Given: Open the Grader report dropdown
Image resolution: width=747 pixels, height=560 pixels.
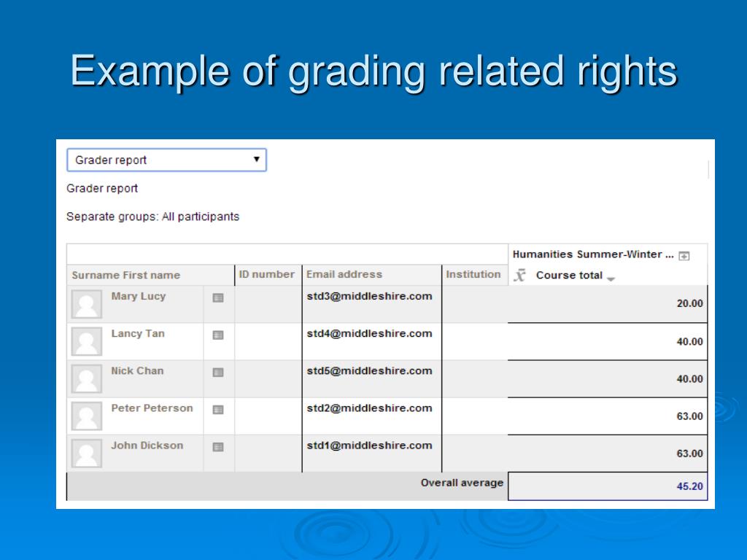Looking at the screenshot, I should coord(166,160).
